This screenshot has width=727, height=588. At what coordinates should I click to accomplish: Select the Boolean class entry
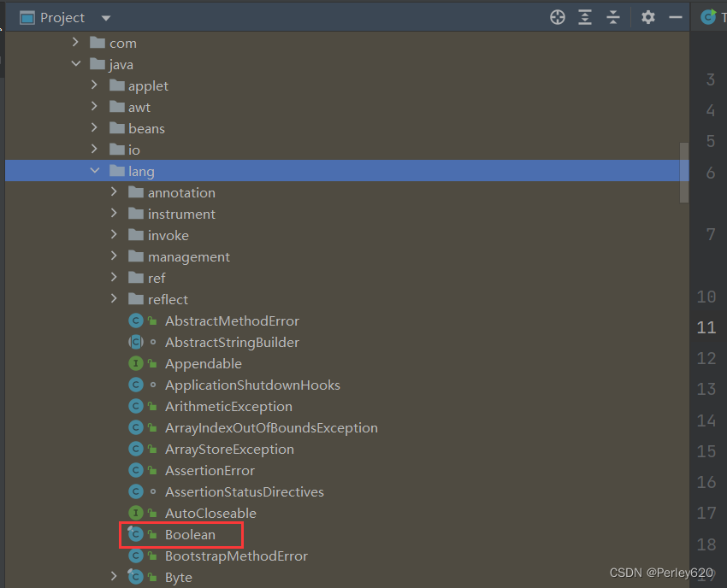tap(190, 534)
